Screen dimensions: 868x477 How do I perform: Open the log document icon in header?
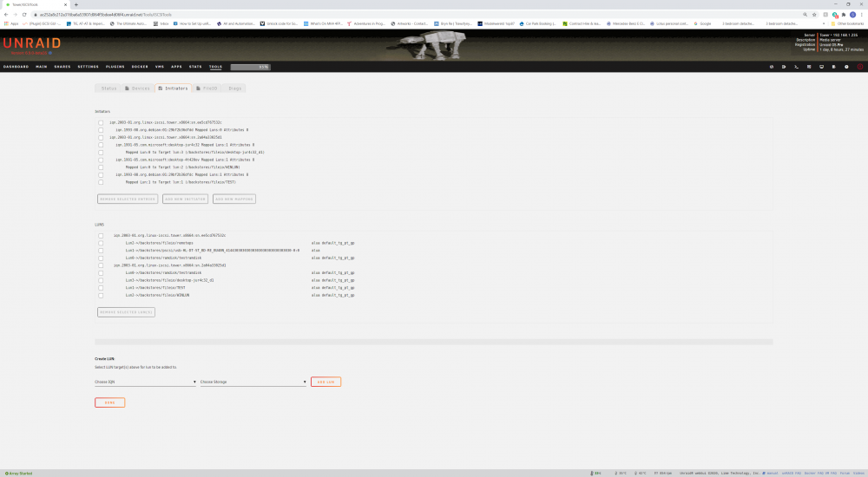coord(833,67)
